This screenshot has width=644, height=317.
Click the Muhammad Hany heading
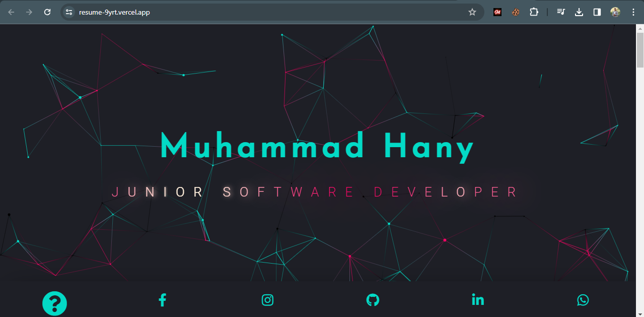pos(317,147)
